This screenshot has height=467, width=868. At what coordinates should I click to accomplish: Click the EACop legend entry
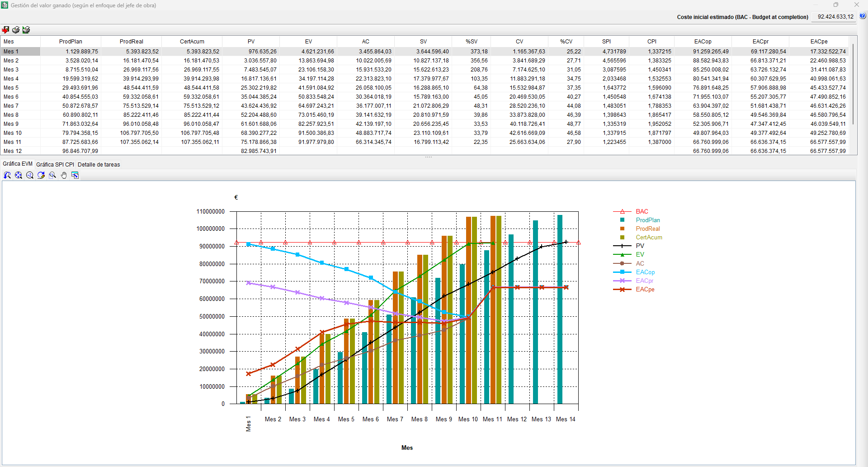pos(645,272)
